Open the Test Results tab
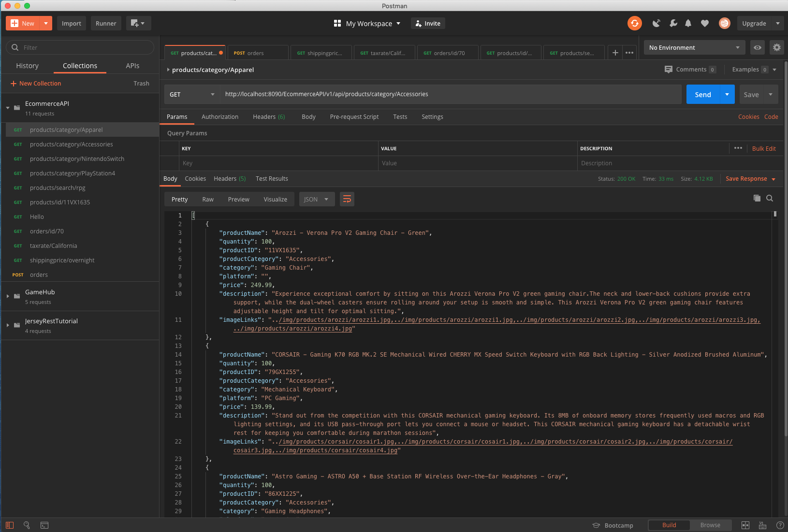This screenshot has height=532, width=788. (272, 179)
